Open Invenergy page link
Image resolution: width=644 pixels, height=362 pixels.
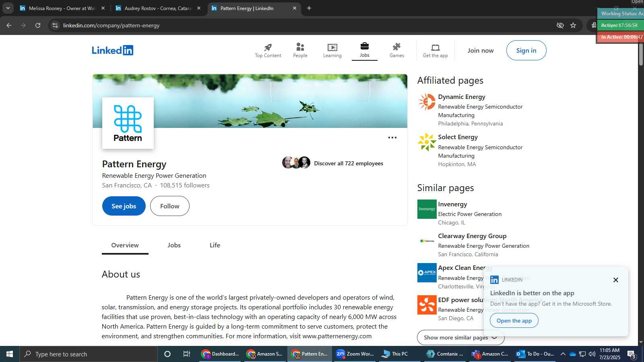(452, 204)
